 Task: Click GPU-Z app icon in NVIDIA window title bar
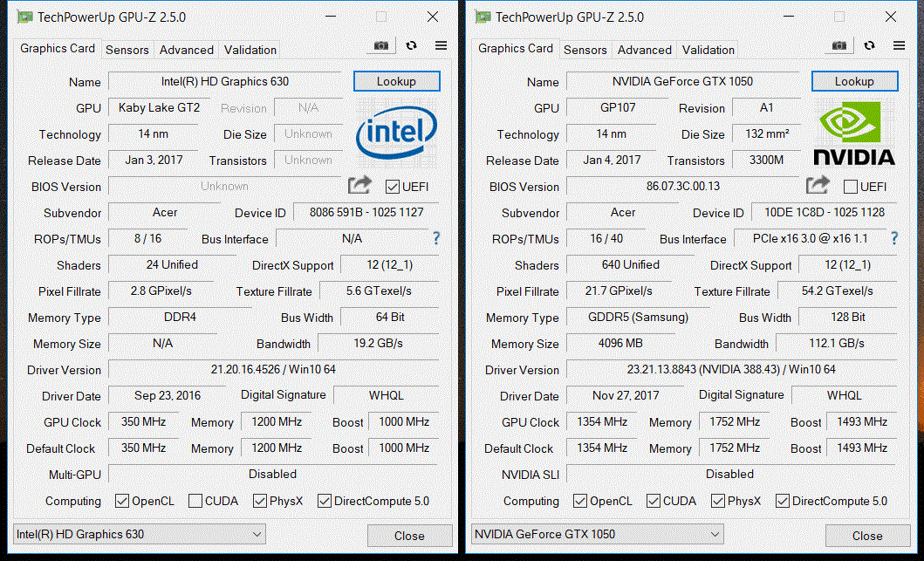[x=483, y=17]
